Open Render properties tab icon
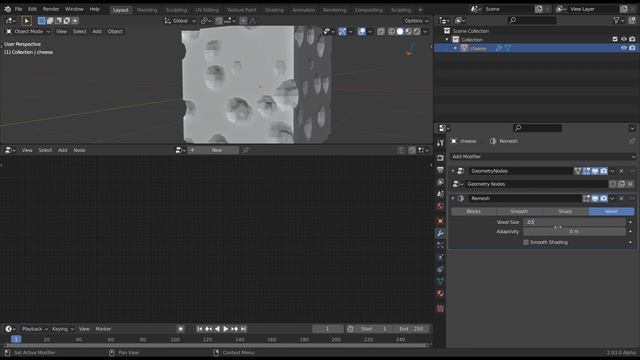The width and height of the screenshot is (640, 360). pos(440,158)
